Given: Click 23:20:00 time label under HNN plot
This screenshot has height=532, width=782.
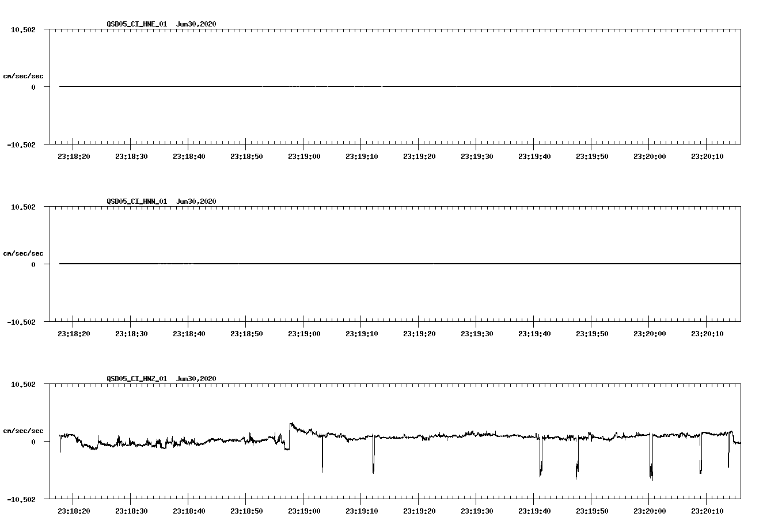Looking at the screenshot, I should pos(650,334).
